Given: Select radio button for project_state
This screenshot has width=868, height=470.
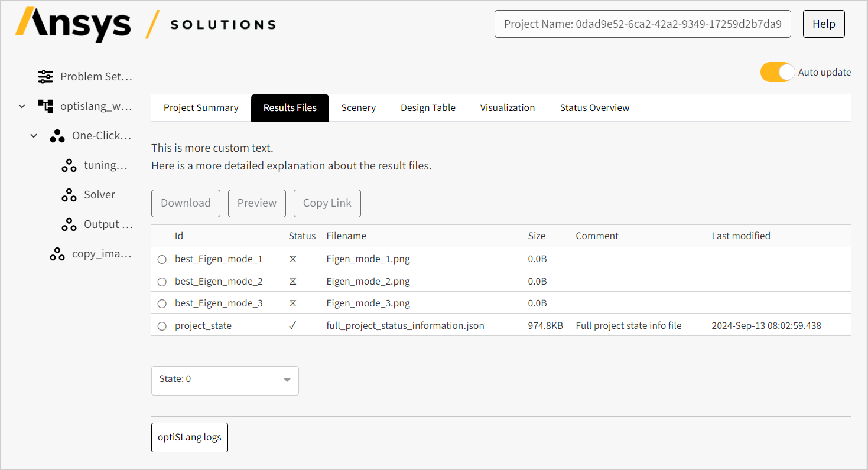Looking at the screenshot, I should pyautogui.click(x=162, y=326).
